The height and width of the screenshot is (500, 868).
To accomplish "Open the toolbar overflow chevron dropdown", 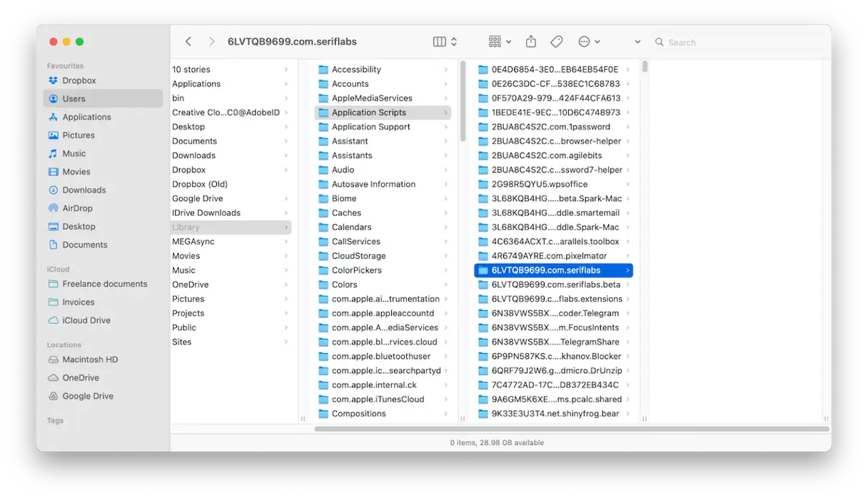I will pos(637,42).
